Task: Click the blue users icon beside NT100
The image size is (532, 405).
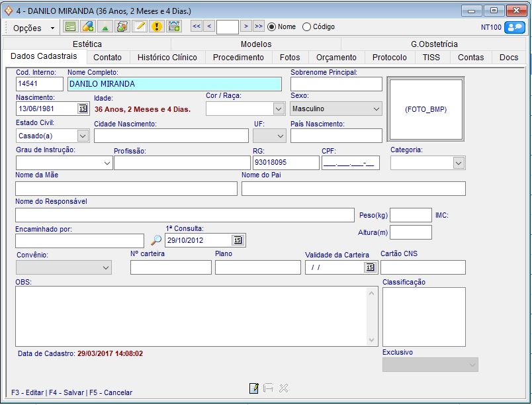Action: pyautogui.click(x=514, y=27)
